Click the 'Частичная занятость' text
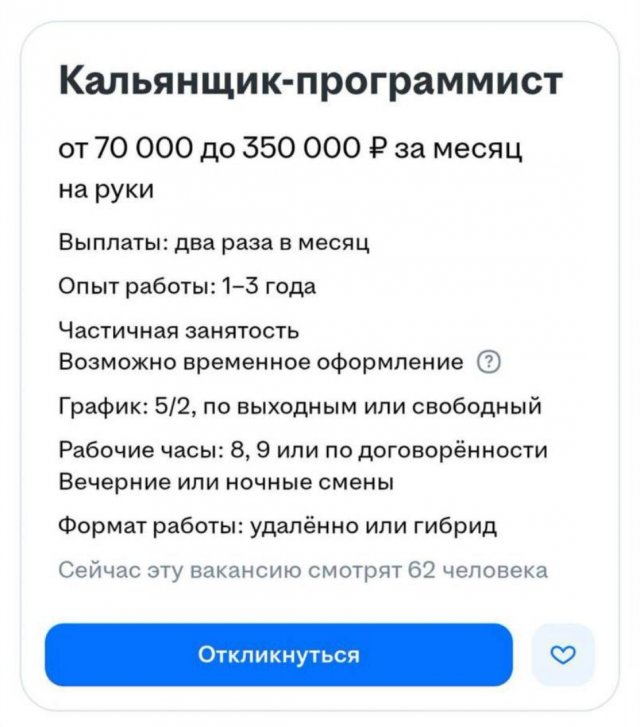The height and width of the screenshot is (727, 640). (179, 331)
